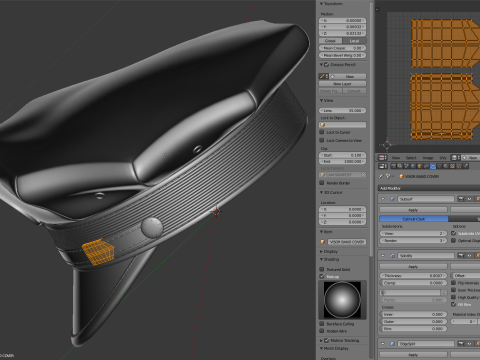Uncheck Subdivide UVs in Subsurf options
The image size is (480, 360).
tap(454, 233)
